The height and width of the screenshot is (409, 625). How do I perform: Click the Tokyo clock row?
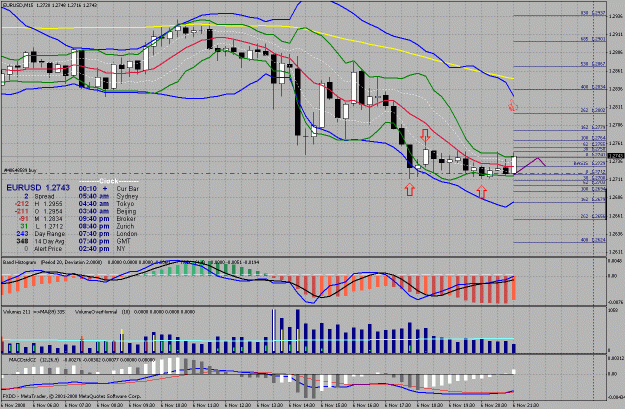(x=106, y=204)
